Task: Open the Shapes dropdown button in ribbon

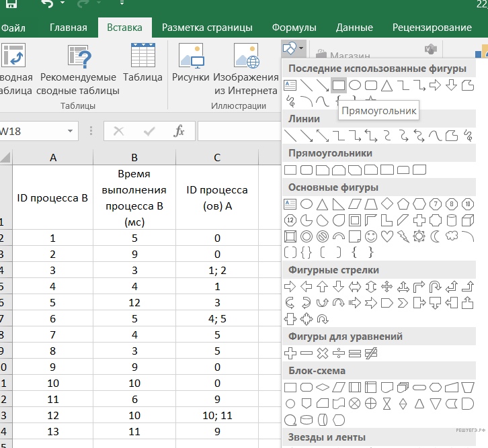Action: point(294,48)
